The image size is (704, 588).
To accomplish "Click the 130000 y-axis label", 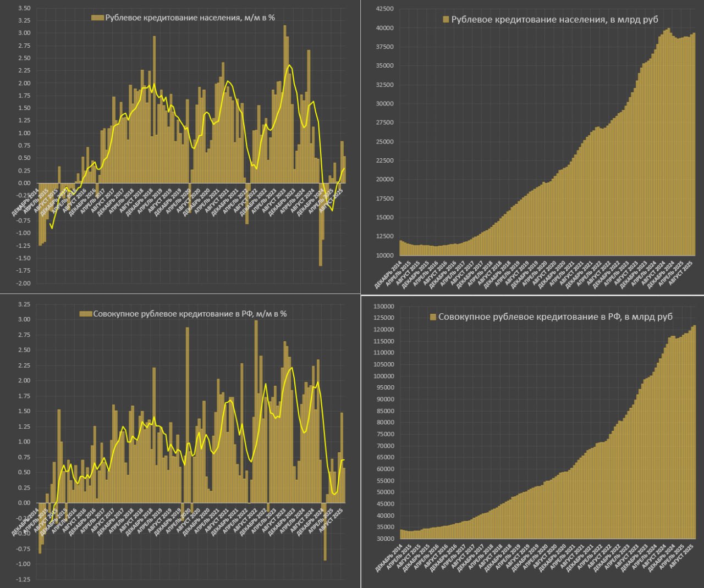I will 383,307.
